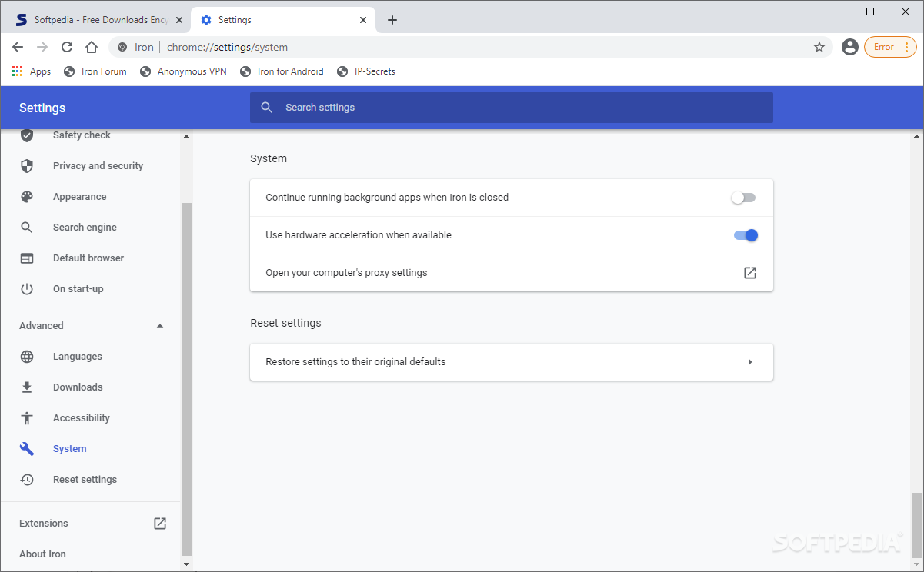This screenshot has width=924, height=572.
Task: Select On start-up in sidebar
Action: (78, 289)
